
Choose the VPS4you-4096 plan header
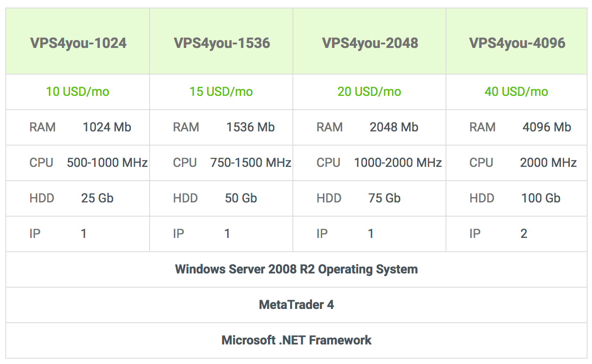(517, 43)
